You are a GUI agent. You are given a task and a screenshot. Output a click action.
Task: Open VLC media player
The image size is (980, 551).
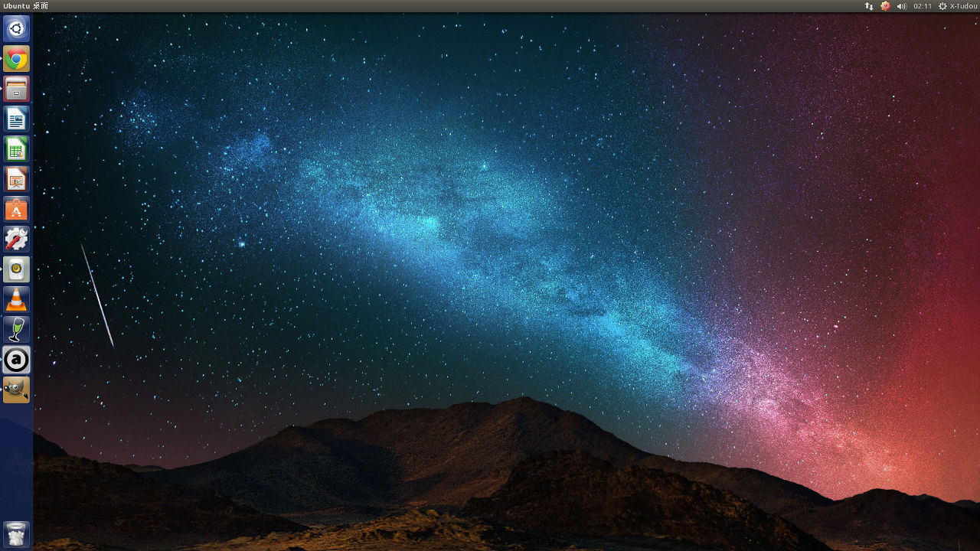[16, 300]
